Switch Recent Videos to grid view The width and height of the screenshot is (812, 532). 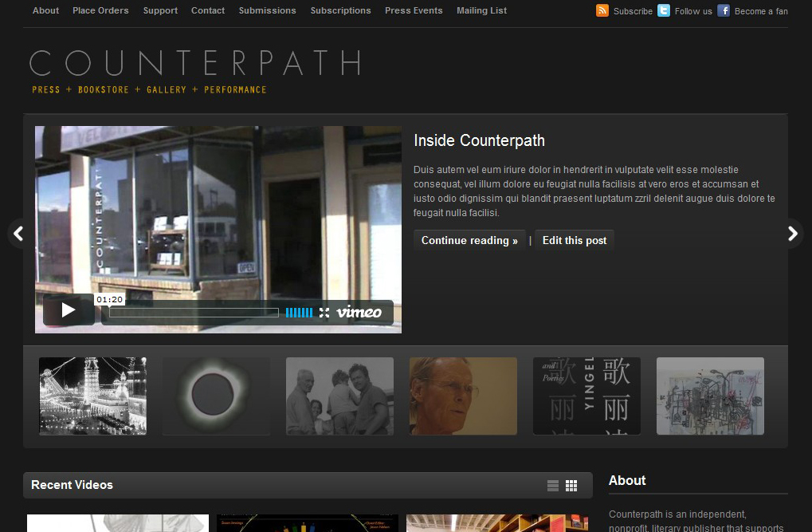click(571, 485)
